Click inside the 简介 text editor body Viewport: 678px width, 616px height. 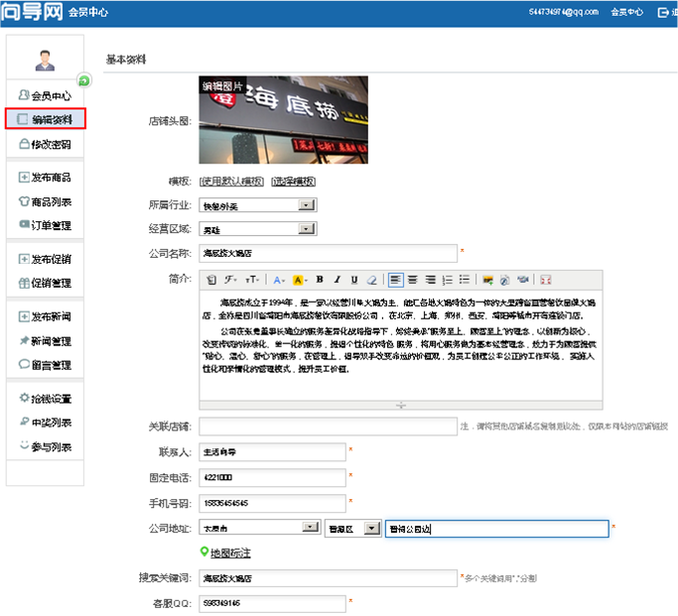pos(401,345)
